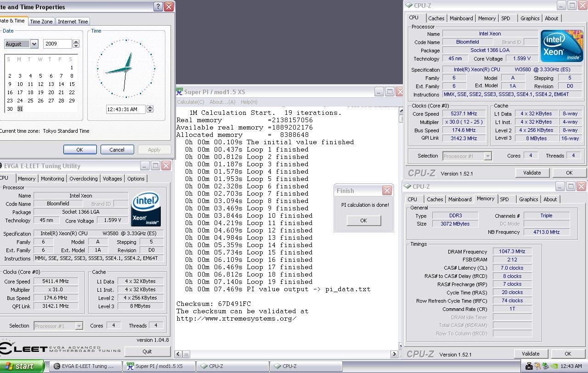Open Caches tab in top CPU-Z
Image resolution: width=588 pixels, height=373 pixels.
436,18
